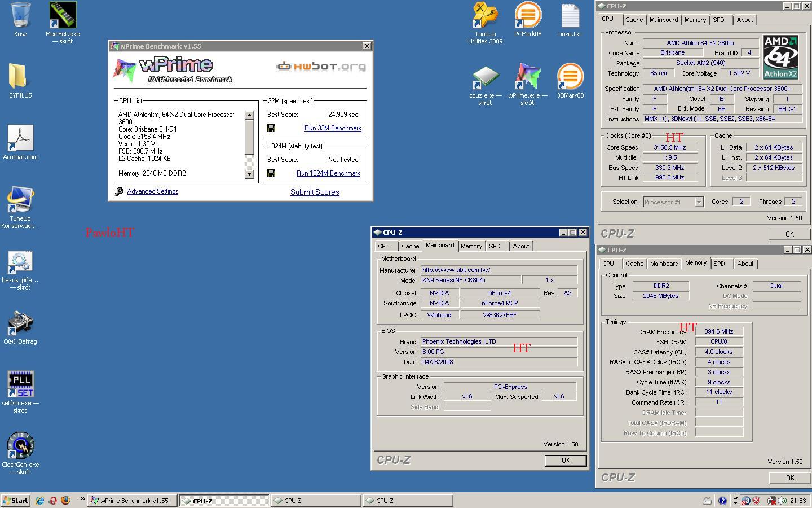Switch to CPU tab in Mainboard CPU-Z window
Screen dimensions: 812x508
[x=384, y=246]
